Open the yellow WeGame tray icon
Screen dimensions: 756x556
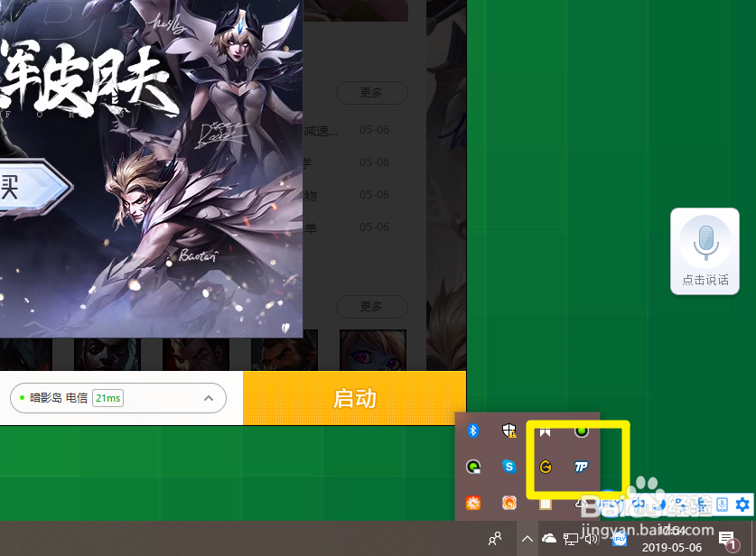(546, 467)
